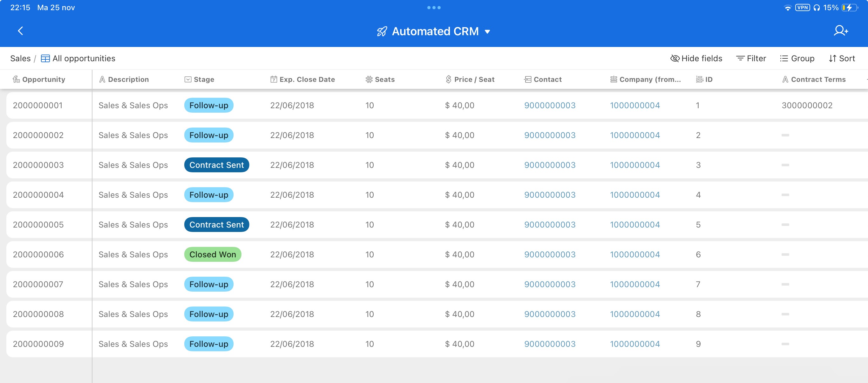Expand the Automated CRM dropdown arrow
Screen dimensions: 868x383
(487, 32)
